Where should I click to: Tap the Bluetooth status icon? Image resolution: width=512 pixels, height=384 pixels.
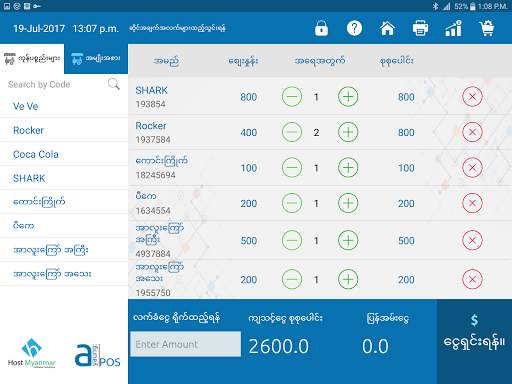tap(435, 6)
